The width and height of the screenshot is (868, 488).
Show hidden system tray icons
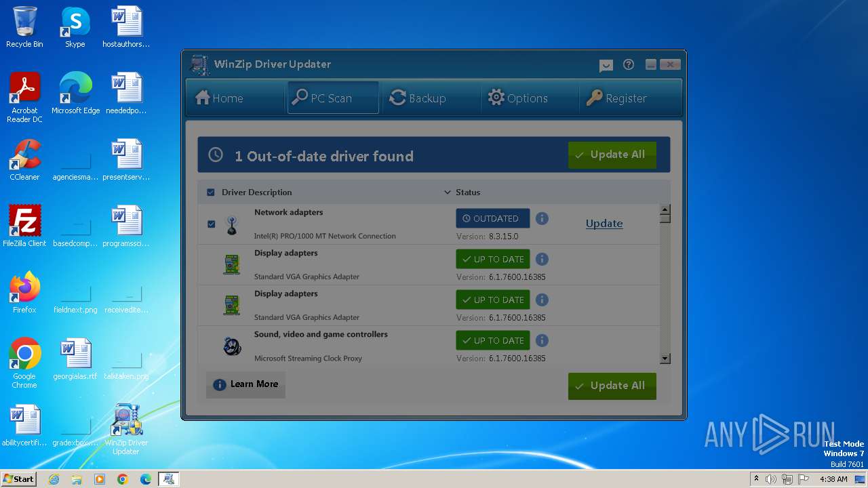pos(756,479)
